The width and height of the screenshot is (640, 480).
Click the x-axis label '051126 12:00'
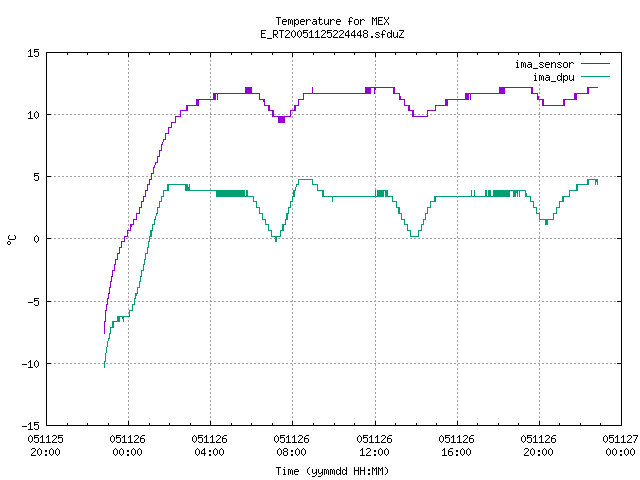click(x=374, y=445)
